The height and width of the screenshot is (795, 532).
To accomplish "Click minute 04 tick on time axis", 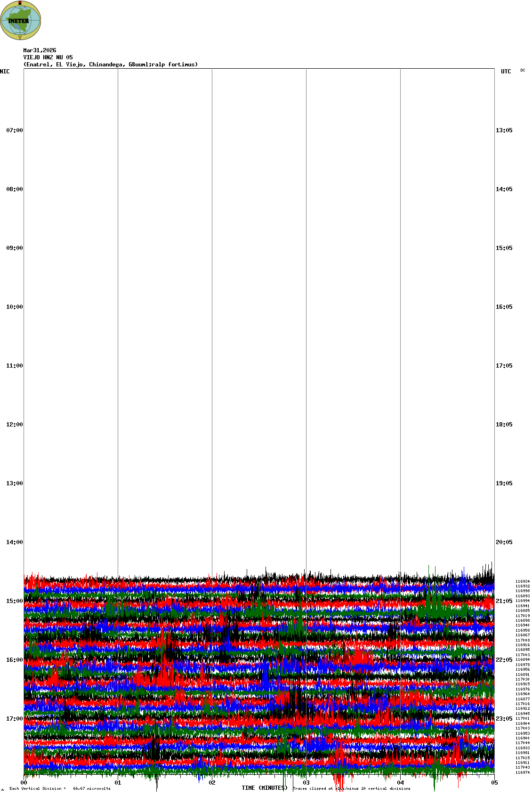I will pyautogui.click(x=401, y=783).
